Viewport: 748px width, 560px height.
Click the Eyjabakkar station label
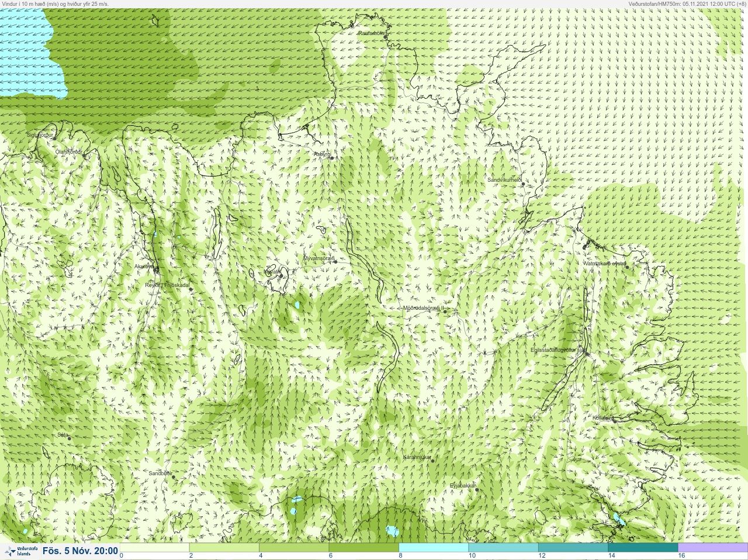tap(463, 486)
